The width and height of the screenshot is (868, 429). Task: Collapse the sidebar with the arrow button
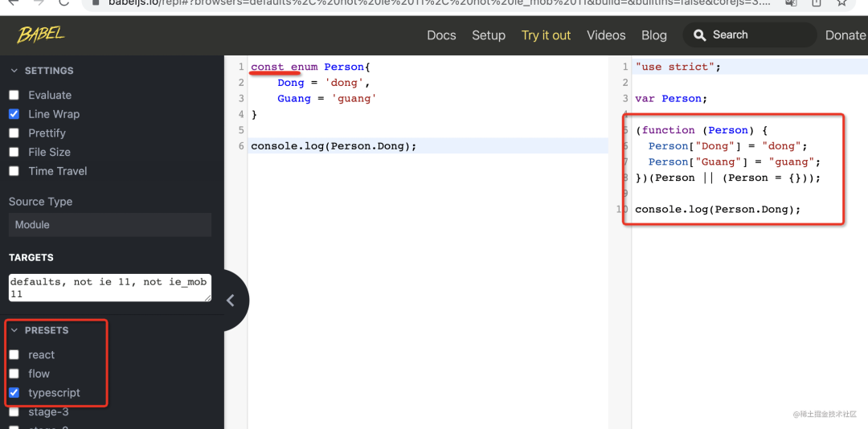click(x=231, y=300)
